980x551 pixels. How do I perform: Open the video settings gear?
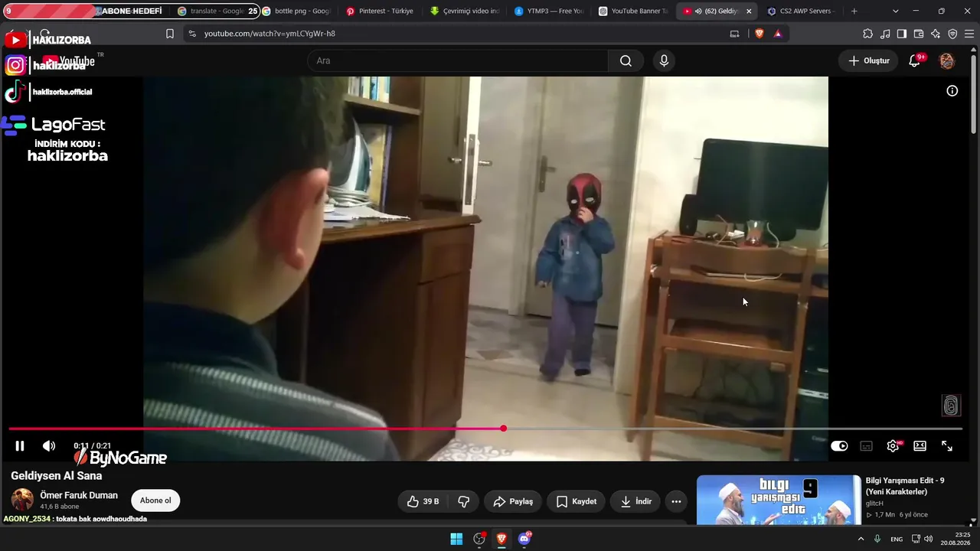pyautogui.click(x=893, y=446)
